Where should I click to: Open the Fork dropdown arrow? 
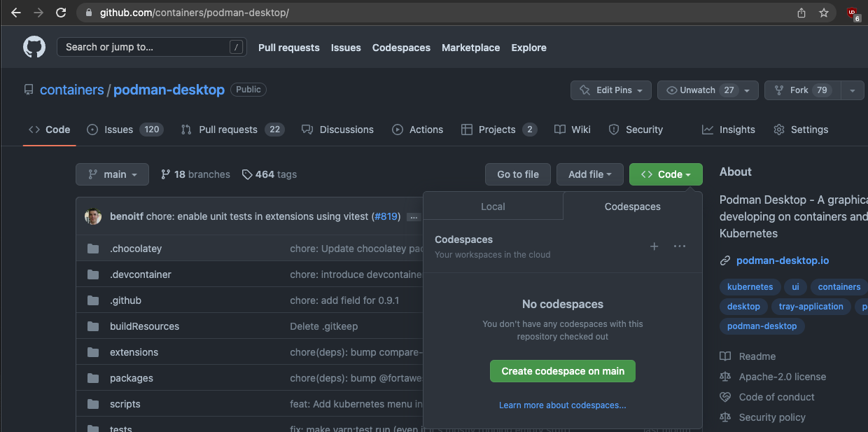click(852, 90)
